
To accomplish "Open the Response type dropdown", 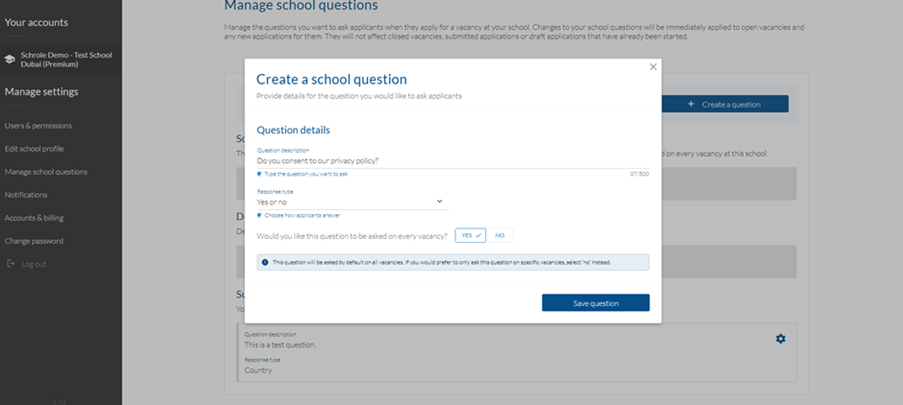I will coord(352,202).
